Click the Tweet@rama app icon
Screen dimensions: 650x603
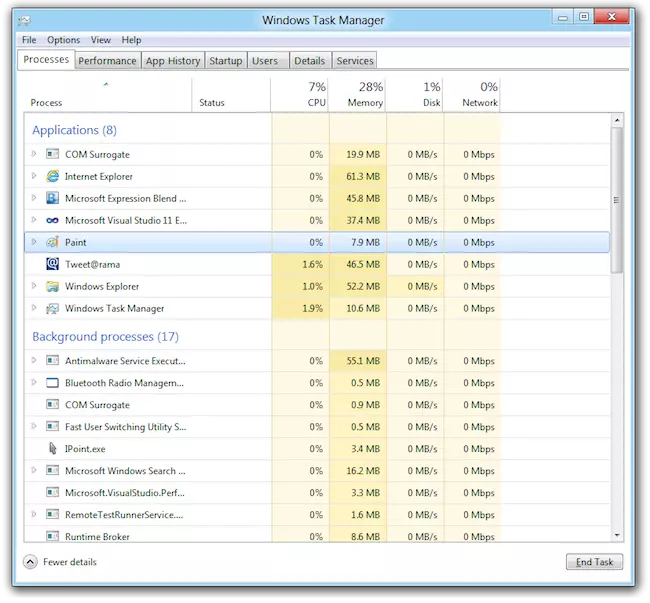click(x=52, y=264)
